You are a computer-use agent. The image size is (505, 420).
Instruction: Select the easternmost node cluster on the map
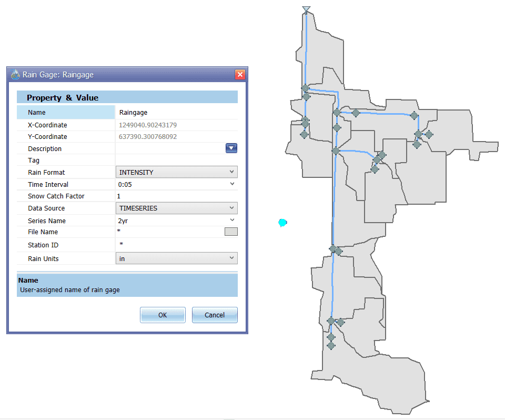[429, 135]
